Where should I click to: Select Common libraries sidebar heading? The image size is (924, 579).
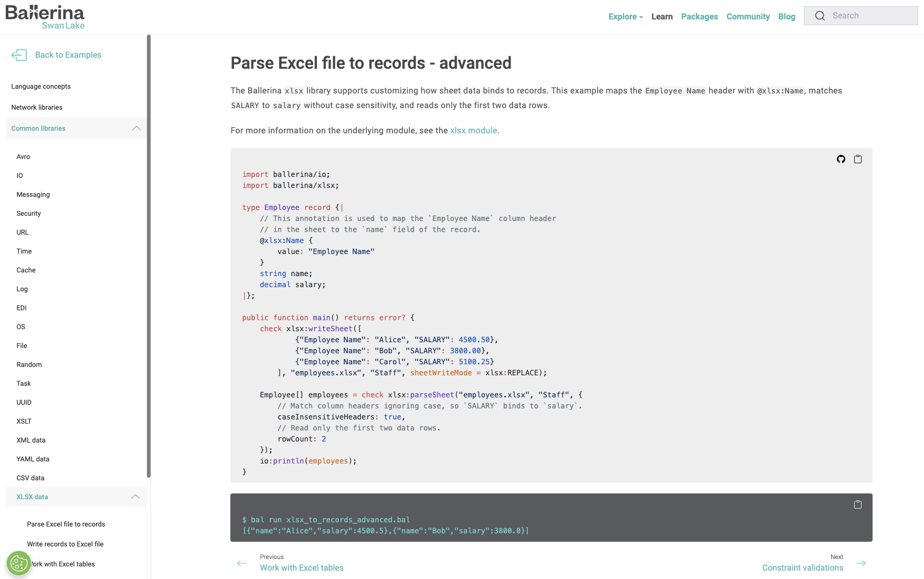click(38, 128)
